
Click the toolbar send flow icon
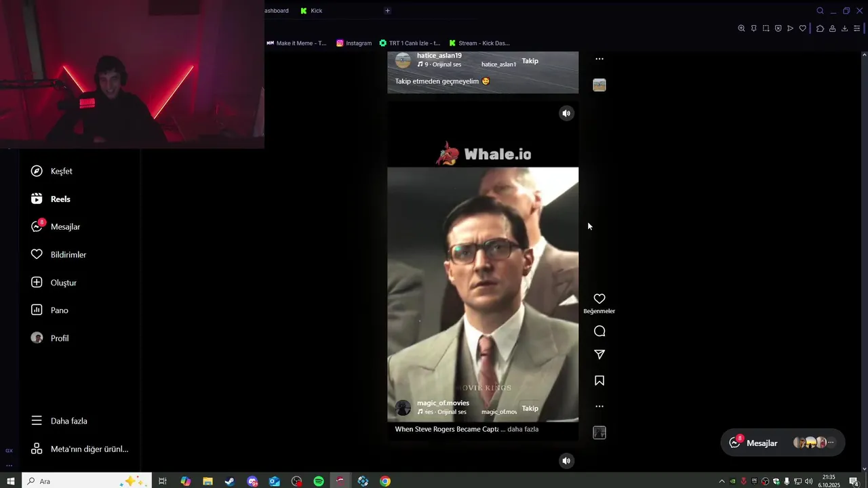790,28
